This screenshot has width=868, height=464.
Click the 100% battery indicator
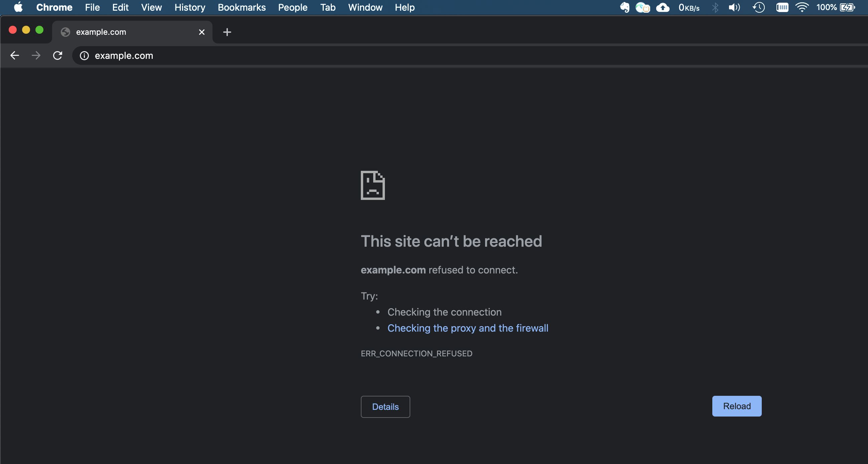[x=836, y=7]
